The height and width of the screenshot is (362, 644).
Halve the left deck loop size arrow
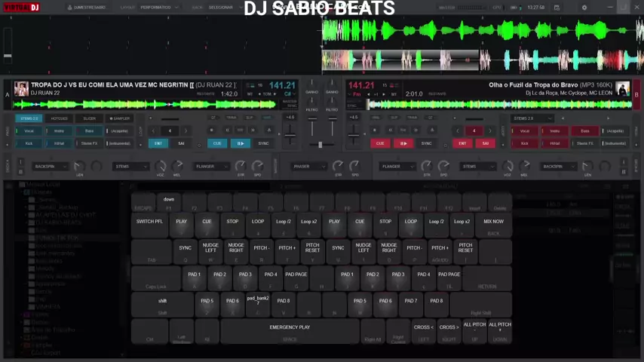153,130
